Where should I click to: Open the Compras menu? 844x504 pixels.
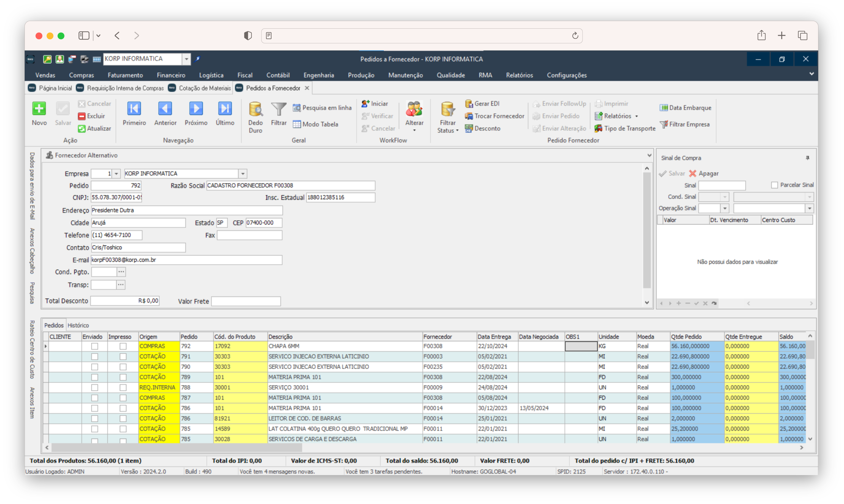(x=81, y=76)
